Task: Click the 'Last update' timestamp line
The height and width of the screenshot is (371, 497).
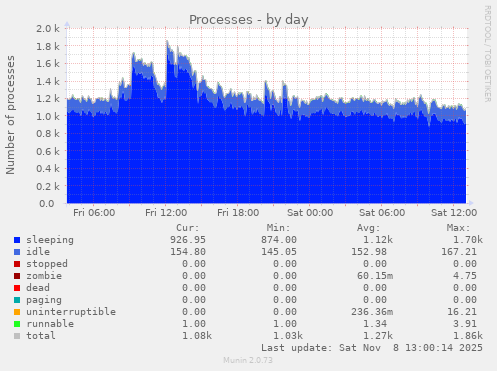Action: (x=372, y=348)
